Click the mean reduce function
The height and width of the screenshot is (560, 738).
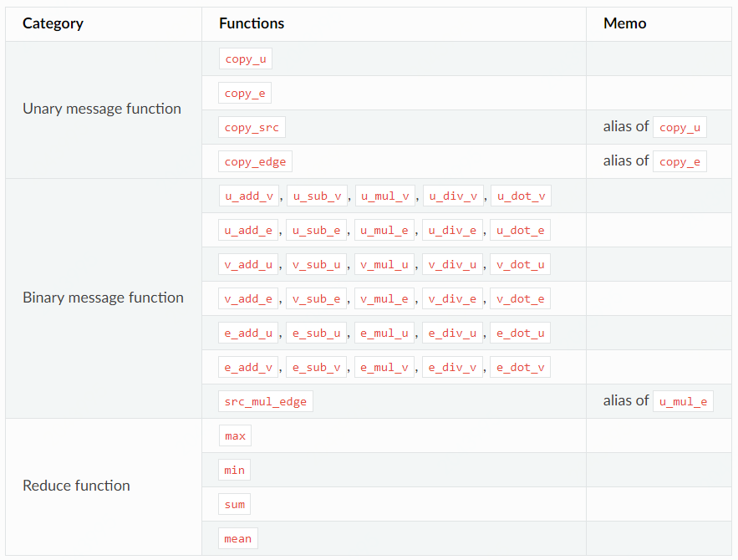coord(238,539)
